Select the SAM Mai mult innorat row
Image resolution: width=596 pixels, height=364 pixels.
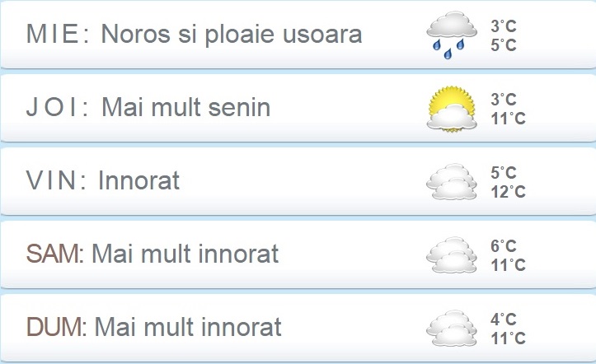(298, 254)
